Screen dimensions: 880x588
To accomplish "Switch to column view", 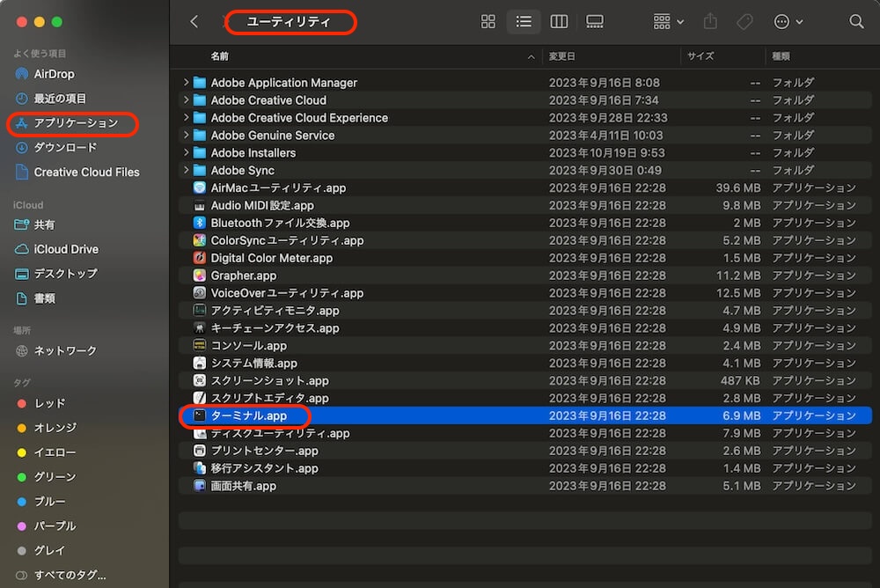I will pyautogui.click(x=559, y=22).
